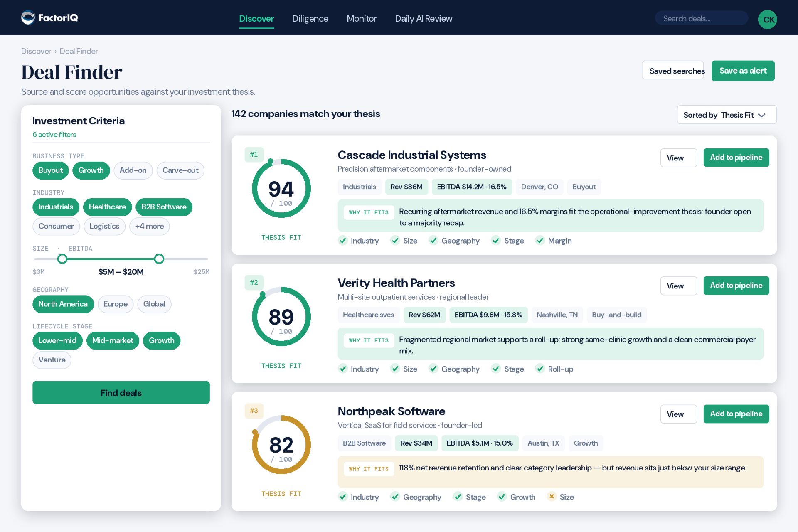Open the Cascade Industrial Systems company title
The width and height of the screenshot is (798, 532).
point(412,155)
